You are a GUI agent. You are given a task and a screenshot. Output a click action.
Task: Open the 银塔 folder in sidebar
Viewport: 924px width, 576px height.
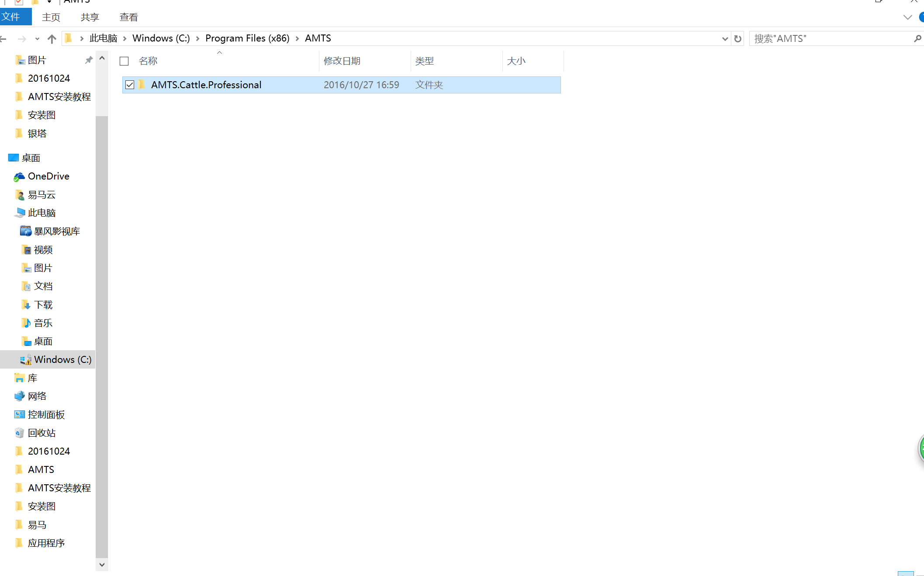point(37,133)
